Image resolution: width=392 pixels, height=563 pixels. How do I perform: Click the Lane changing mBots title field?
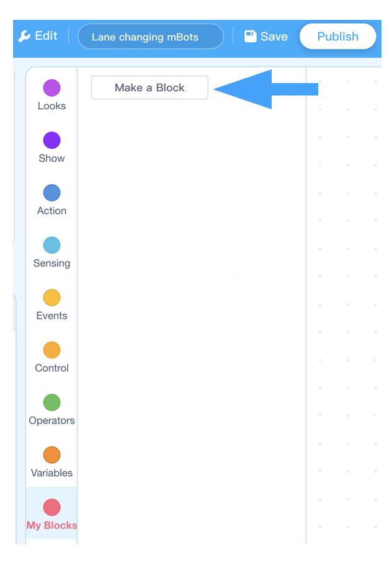(x=151, y=36)
